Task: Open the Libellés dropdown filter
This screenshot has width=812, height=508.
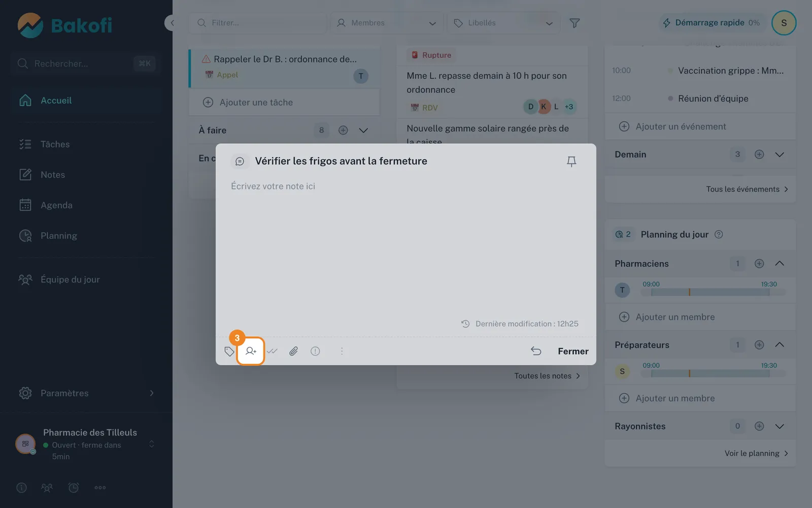Action: click(503, 23)
